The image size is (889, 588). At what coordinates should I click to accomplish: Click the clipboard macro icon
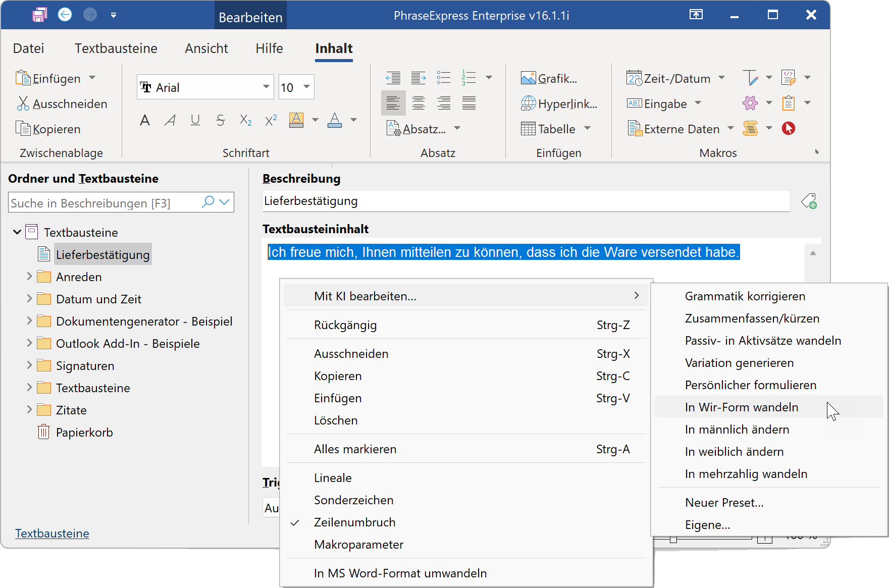[x=789, y=103]
